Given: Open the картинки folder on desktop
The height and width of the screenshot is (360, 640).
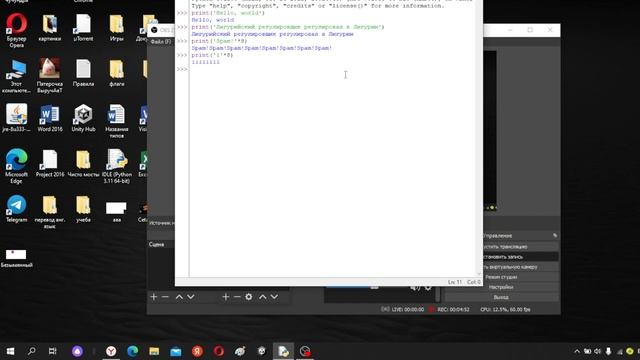Looking at the screenshot, I should click(50, 28).
